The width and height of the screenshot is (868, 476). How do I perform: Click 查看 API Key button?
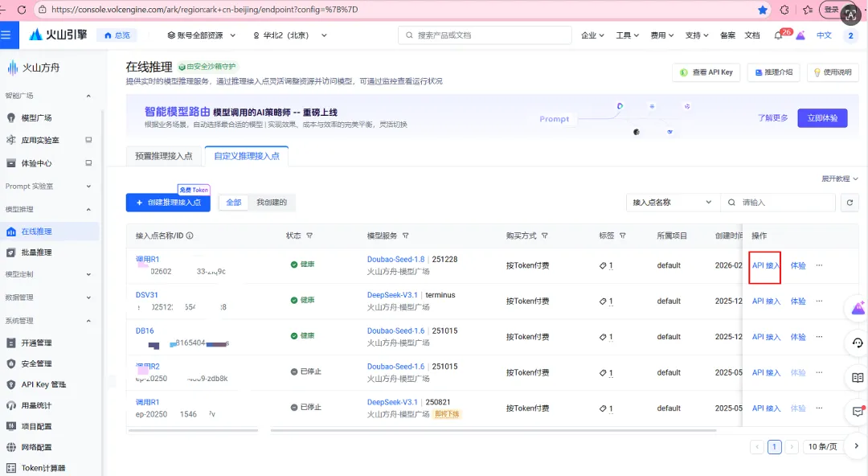[x=706, y=72]
